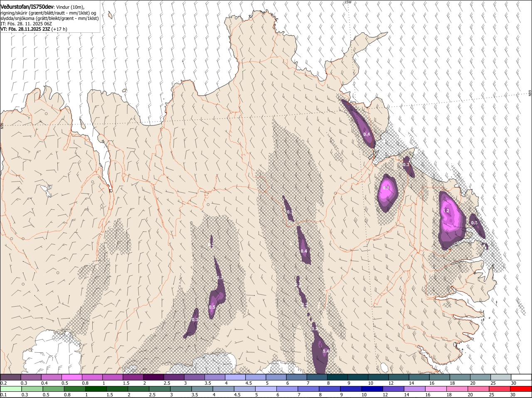This screenshot has height=398, width=532.
Task: Click the 4.5 label on the rain scale
Action: click(237, 395)
